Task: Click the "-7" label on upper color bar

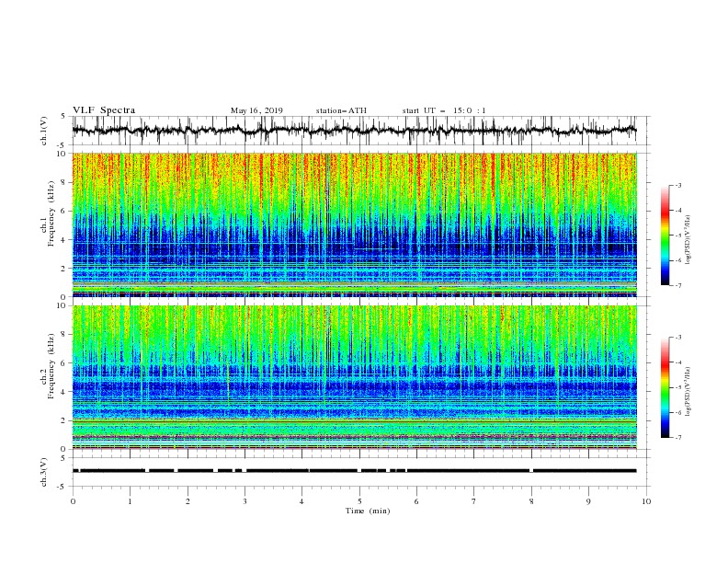Action: [677, 285]
